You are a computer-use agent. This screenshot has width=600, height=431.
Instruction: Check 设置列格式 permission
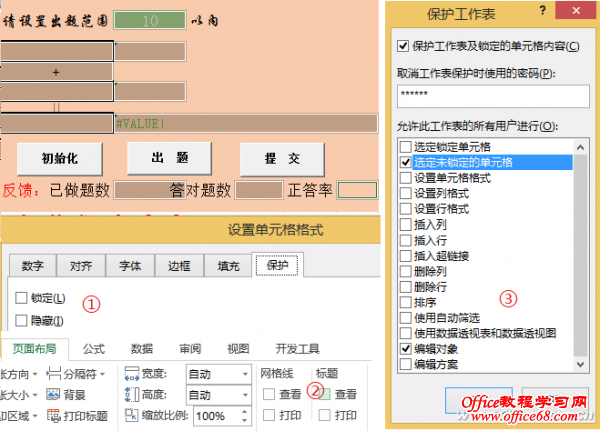coord(406,193)
